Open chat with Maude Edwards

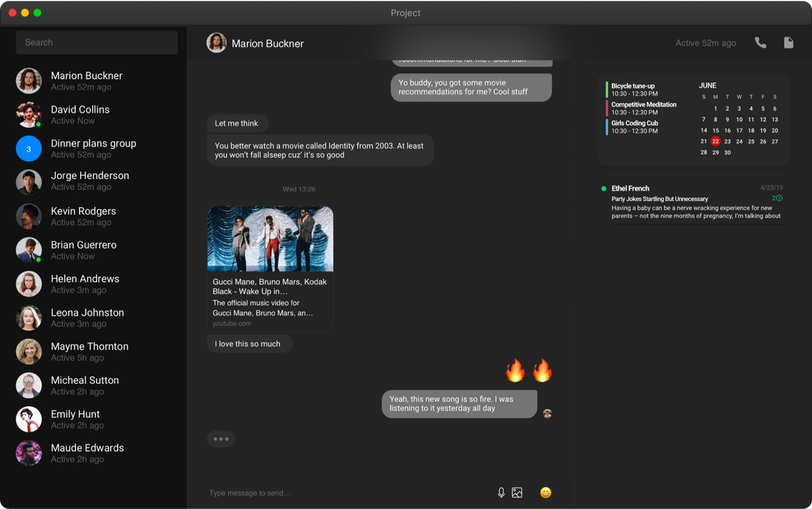(x=87, y=453)
